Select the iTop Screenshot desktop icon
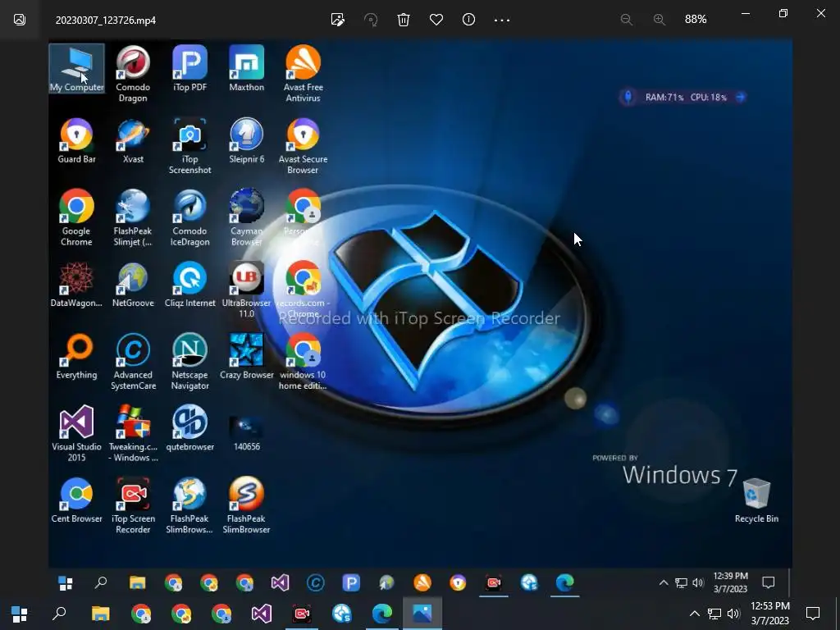The width and height of the screenshot is (840, 630). point(189,146)
